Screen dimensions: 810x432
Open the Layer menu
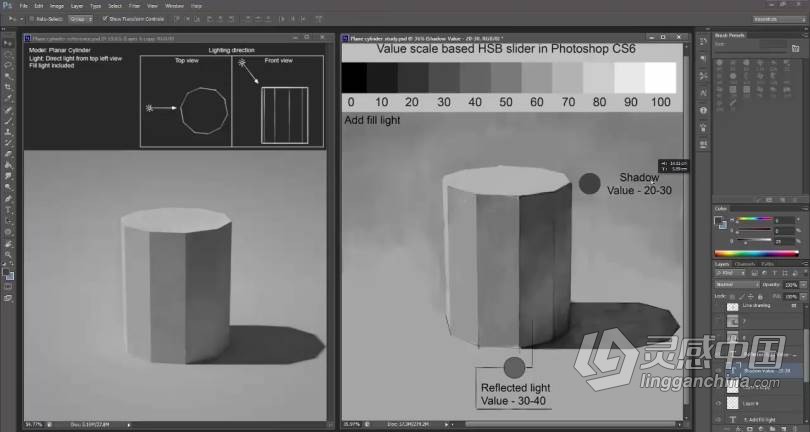click(x=77, y=6)
